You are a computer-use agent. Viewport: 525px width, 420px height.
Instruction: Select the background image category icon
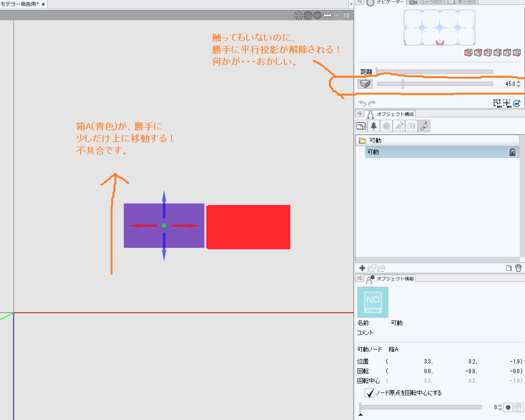coord(361,126)
